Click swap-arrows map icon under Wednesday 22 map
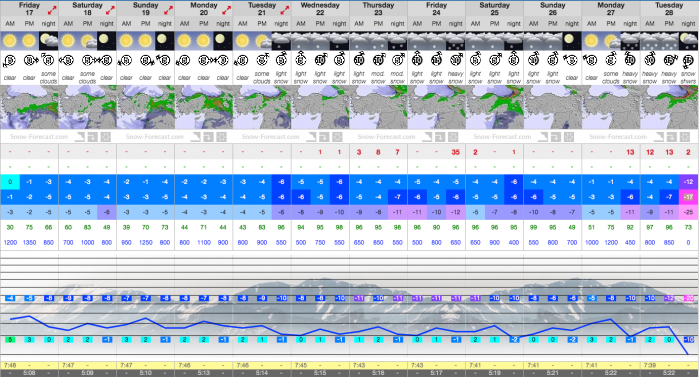The width and height of the screenshot is (700, 378). [x=325, y=137]
